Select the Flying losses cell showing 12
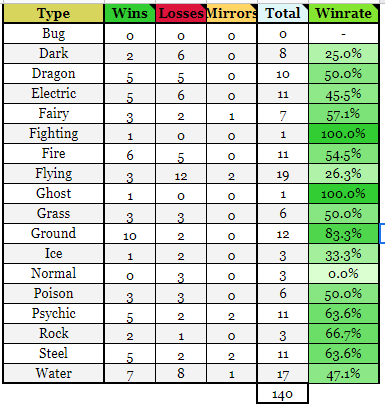 [x=181, y=174]
